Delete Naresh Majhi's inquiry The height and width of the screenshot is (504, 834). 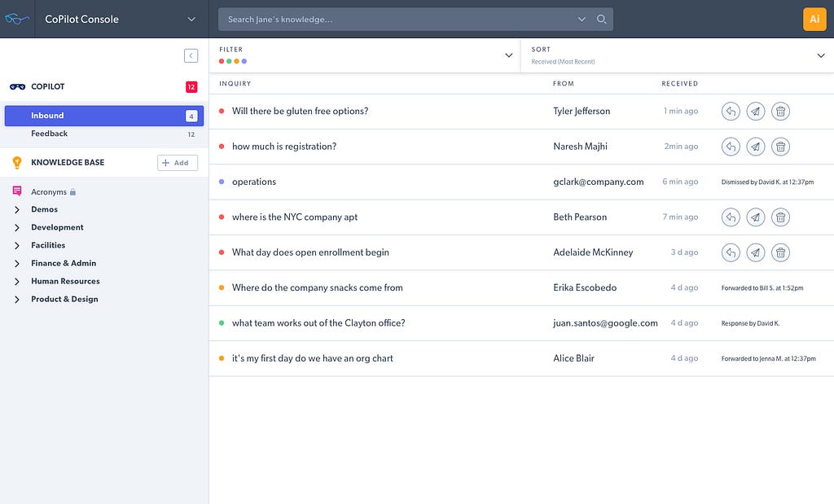pos(781,147)
